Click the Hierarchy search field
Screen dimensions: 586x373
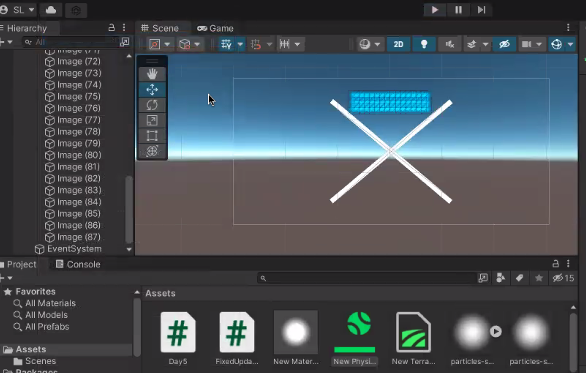point(70,42)
